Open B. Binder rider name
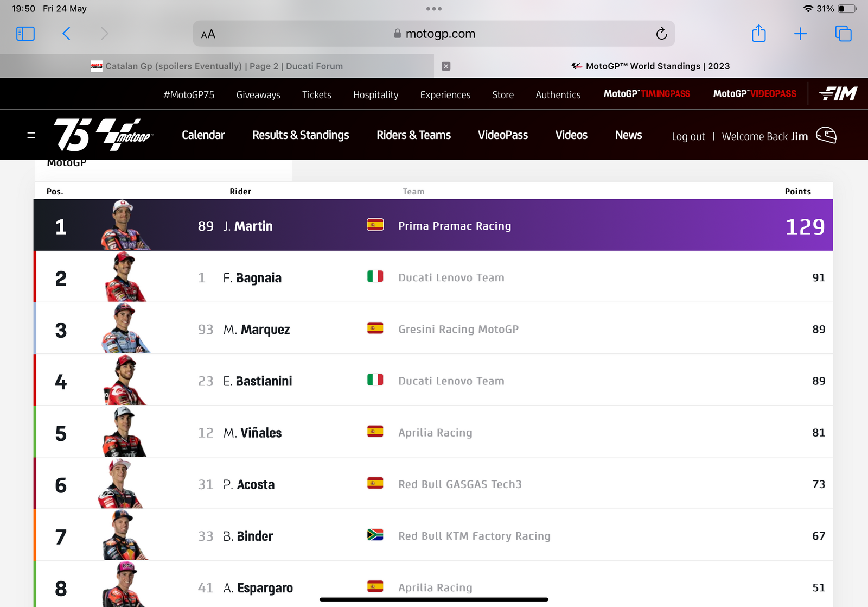Image resolution: width=868 pixels, height=607 pixels. [248, 536]
